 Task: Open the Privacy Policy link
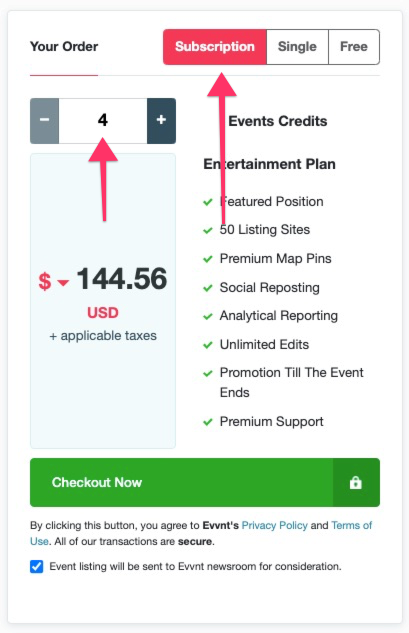click(x=275, y=525)
